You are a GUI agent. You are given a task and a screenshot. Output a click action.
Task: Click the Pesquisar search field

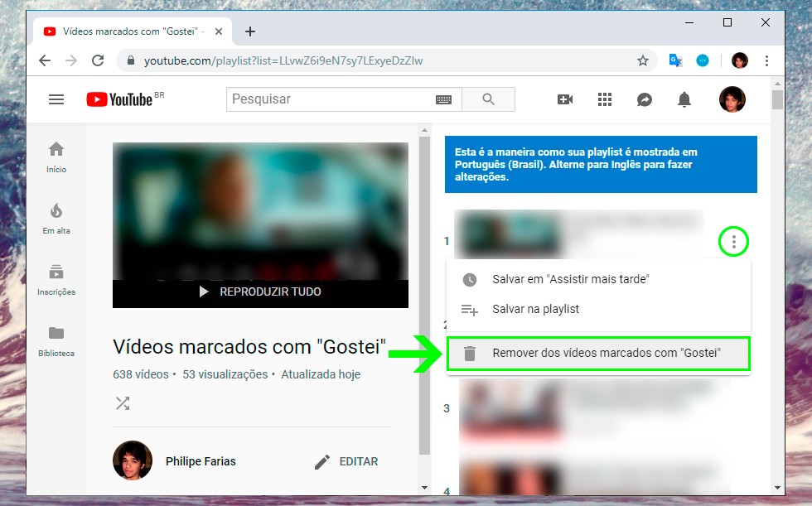(x=331, y=99)
